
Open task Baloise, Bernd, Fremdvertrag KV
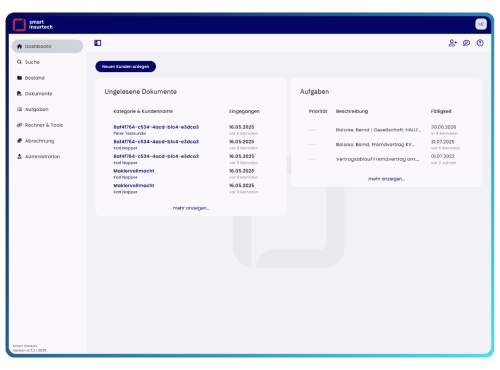(375, 145)
